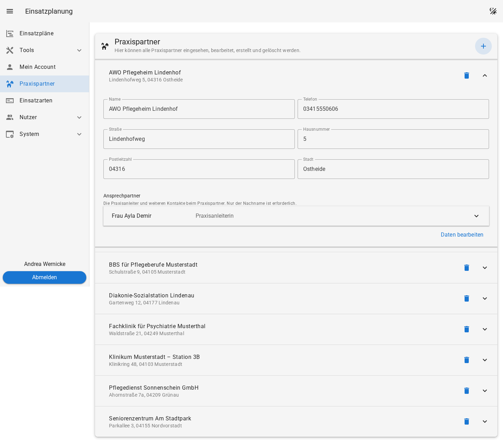503x448 pixels.
Task: Click trash icon for Seniorenzentrum Am Stadtpark
Action: (467, 421)
